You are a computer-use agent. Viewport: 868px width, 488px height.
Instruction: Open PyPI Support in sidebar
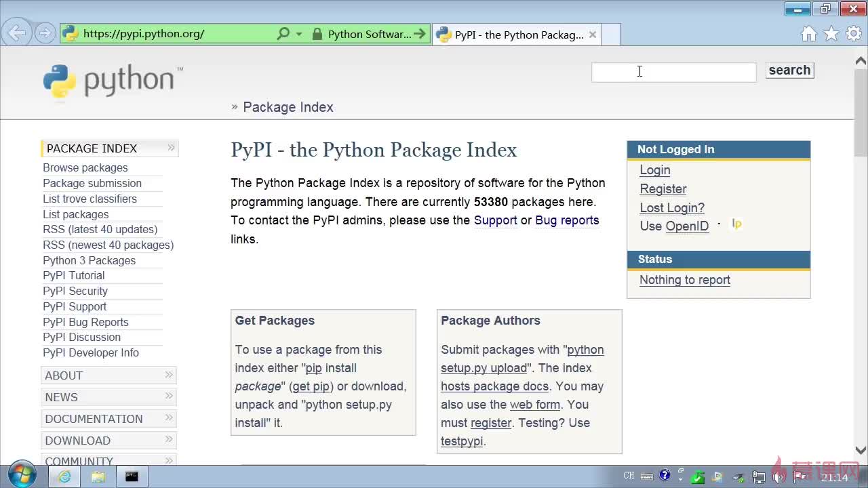(75, 306)
